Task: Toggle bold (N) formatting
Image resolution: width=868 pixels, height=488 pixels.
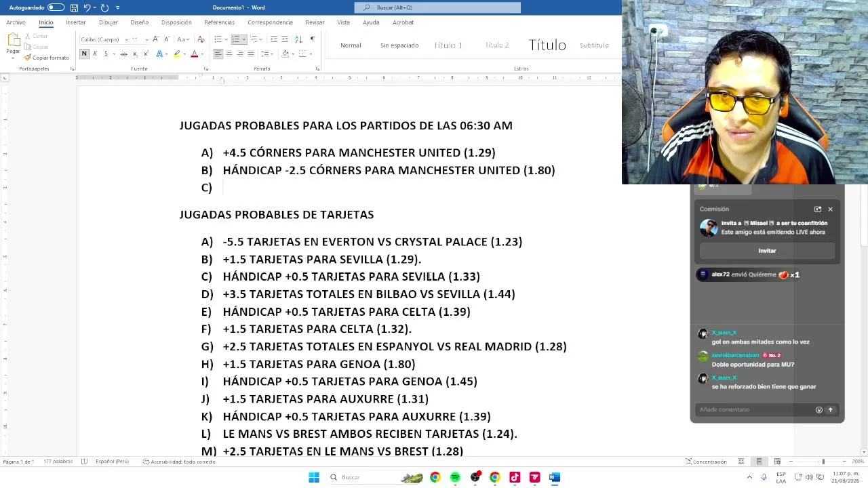Action: (84, 54)
